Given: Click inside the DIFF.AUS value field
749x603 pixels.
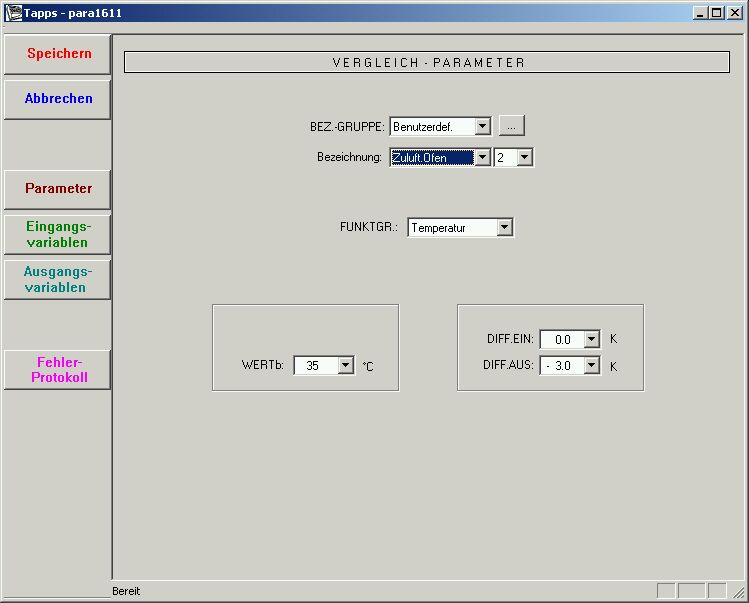Looking at the screenshot, I should click(561, 366).
